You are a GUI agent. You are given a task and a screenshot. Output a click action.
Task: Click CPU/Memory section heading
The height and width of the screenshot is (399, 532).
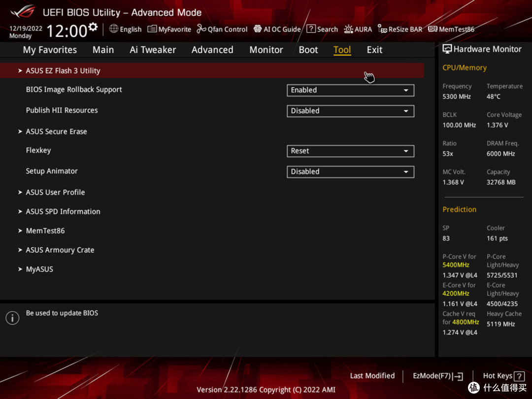tap(465, 68)
